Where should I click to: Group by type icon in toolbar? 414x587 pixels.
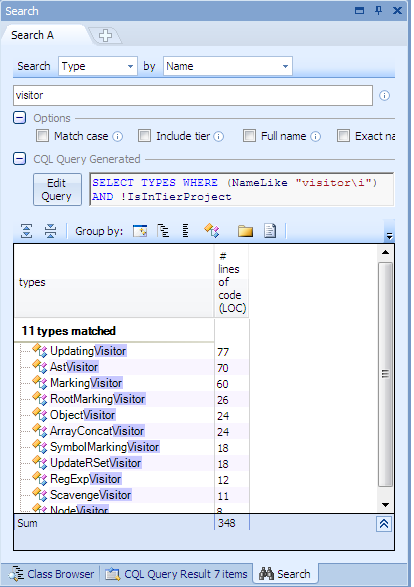click(x=211, y=231)
